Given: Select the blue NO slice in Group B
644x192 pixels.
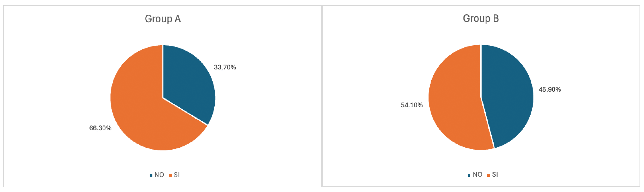Looking at the screenshot, I should point(508,95).
